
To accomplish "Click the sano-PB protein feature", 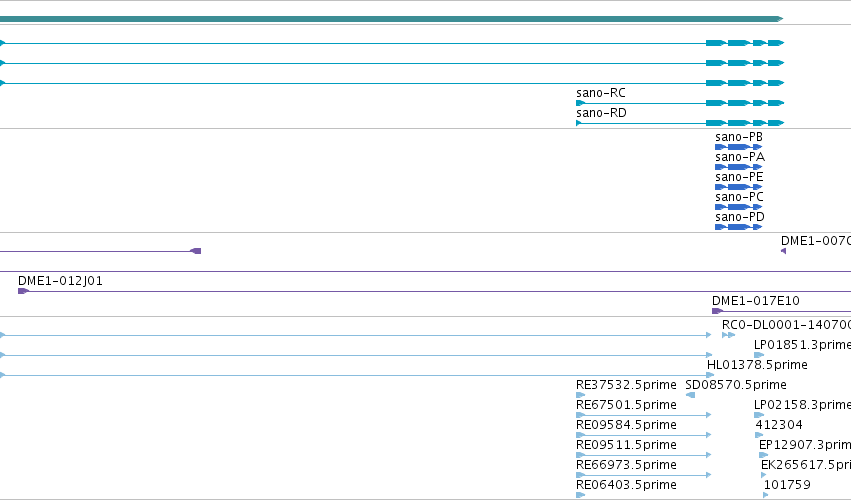I will (x=739, y=147).
